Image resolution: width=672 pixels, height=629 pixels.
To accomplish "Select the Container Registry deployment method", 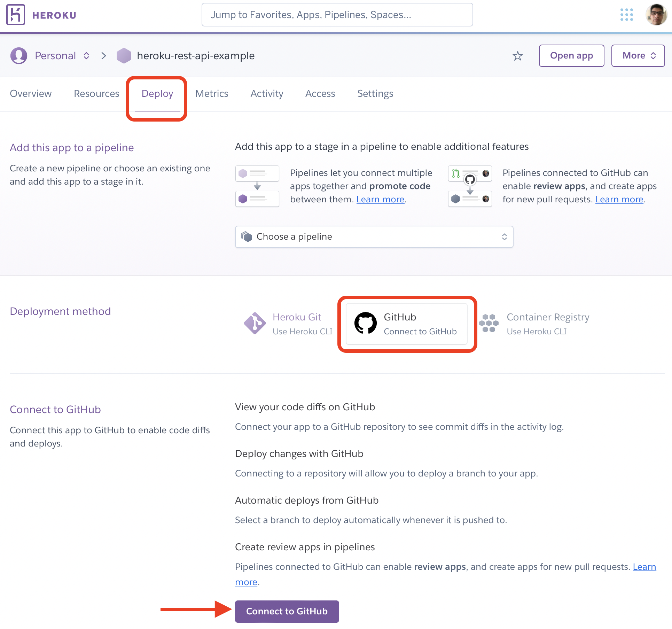I will pos(535,324).
